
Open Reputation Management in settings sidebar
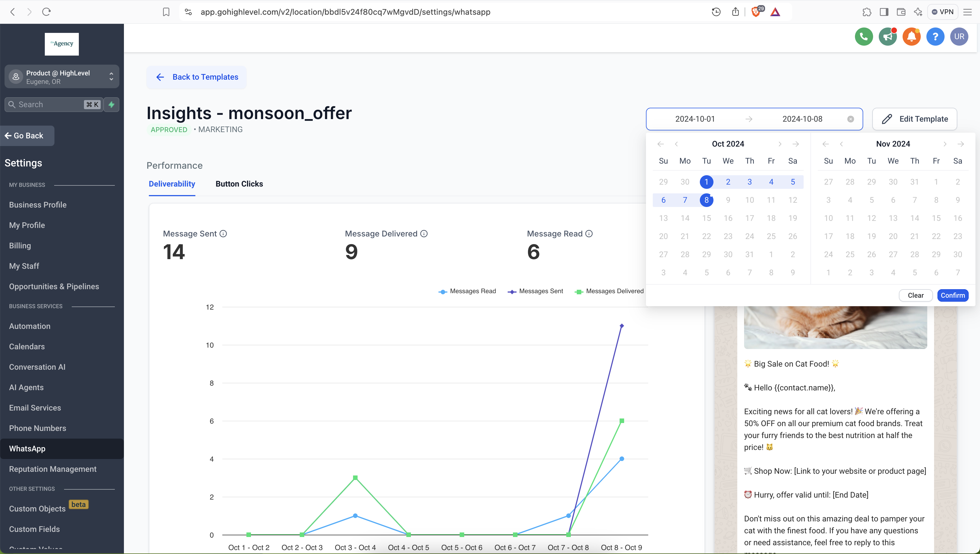pos(52,469)
